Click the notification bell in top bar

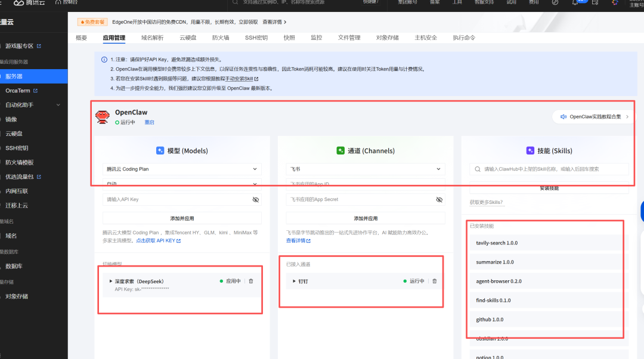tap(575, 2)
